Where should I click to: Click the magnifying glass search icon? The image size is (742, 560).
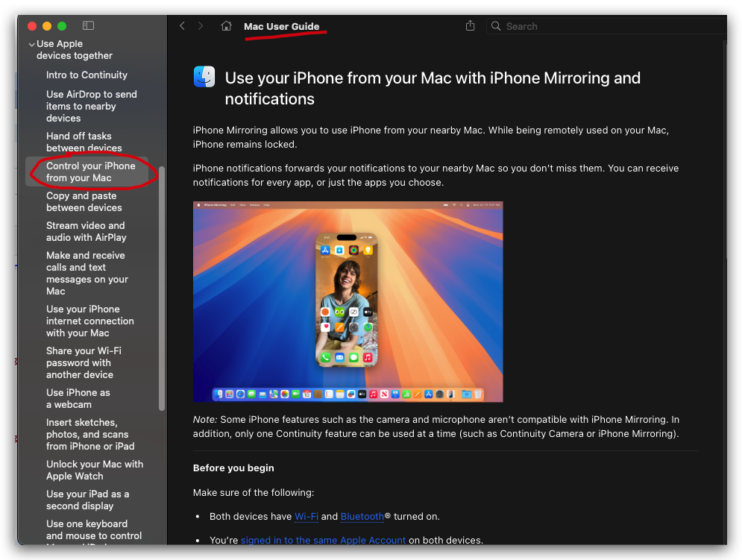pyautogui.click(x=495, y=26)
